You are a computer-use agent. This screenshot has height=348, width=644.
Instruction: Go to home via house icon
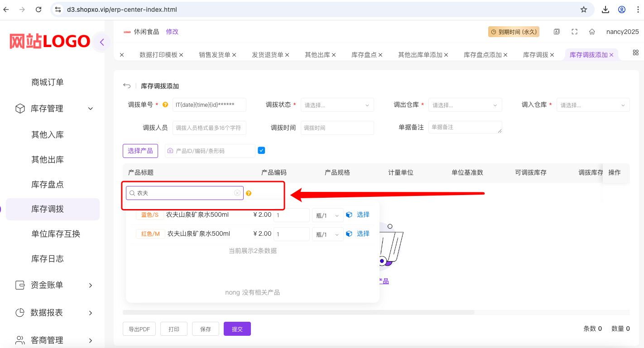[x=592, y=32]
